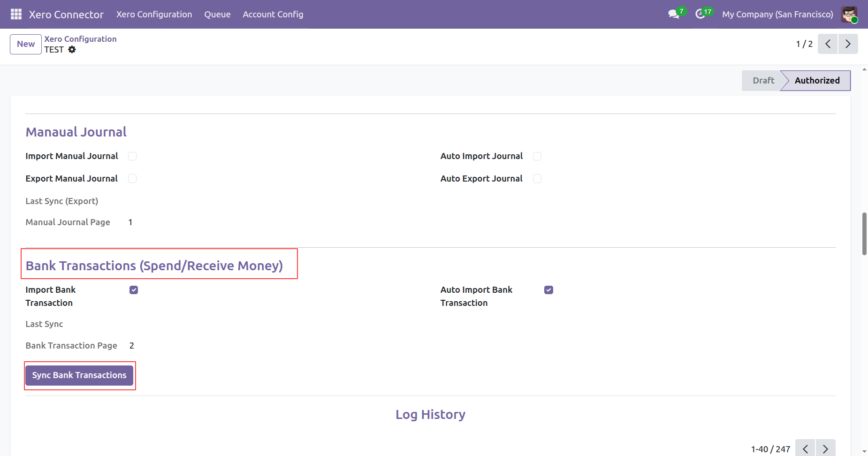Click the TEST record name

pos(54,50)
